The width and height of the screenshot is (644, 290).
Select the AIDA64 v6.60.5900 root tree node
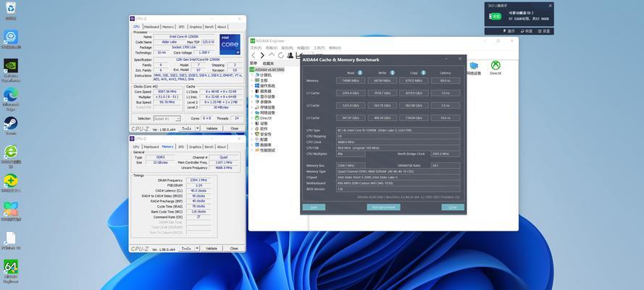coord(267,70)
